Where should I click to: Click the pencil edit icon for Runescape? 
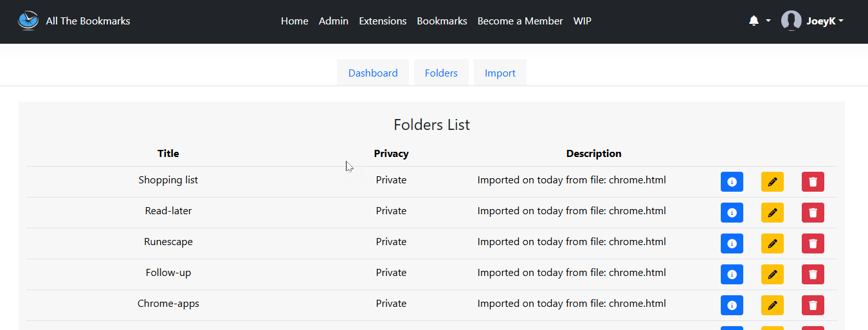pyautogui.click(x=772, y=244)
